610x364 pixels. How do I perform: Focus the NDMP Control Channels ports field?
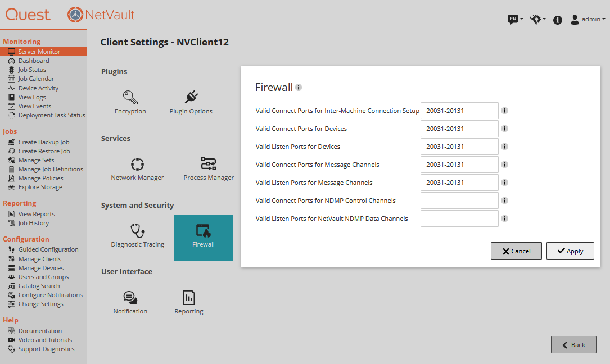(459, 201)
